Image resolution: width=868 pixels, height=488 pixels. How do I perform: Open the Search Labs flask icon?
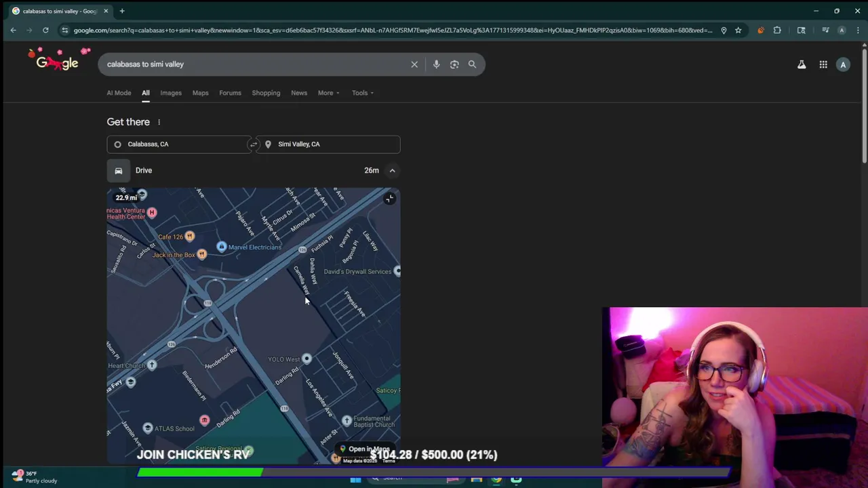802,64
